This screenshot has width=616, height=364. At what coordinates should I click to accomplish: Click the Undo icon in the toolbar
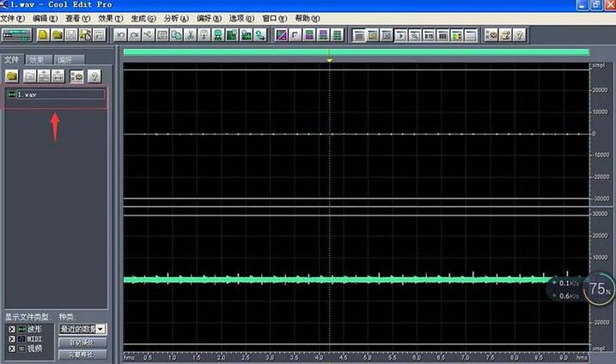119,35
